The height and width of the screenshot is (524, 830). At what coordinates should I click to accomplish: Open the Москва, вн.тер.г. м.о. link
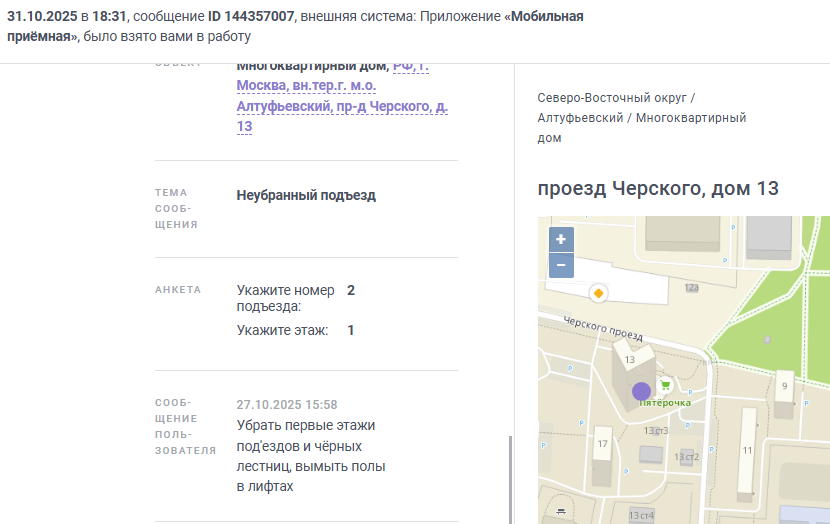[306, 85]
